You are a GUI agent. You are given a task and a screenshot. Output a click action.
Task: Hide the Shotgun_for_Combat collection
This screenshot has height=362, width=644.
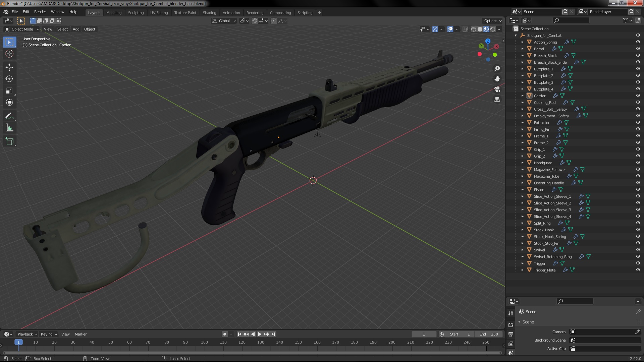pyautogui.click(x=638, y=36)
